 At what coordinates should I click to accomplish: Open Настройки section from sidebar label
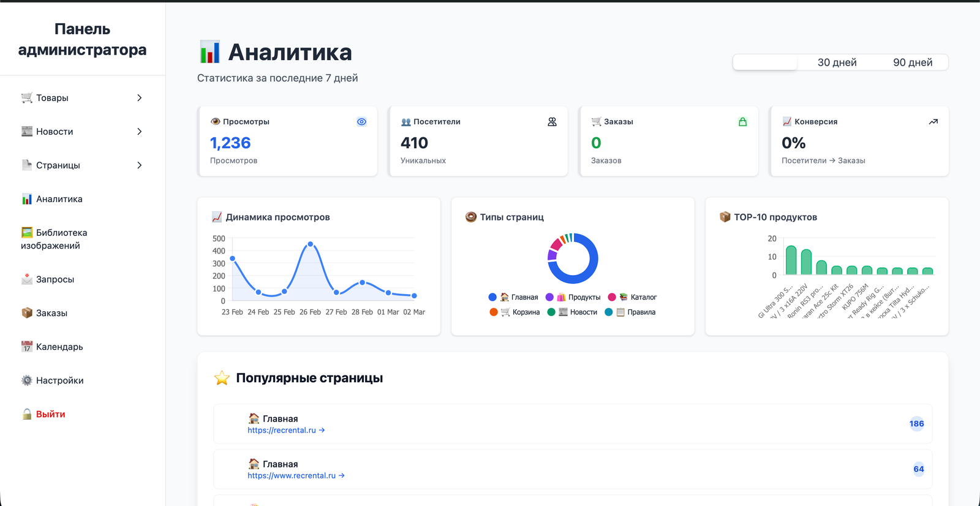point(60,380)
